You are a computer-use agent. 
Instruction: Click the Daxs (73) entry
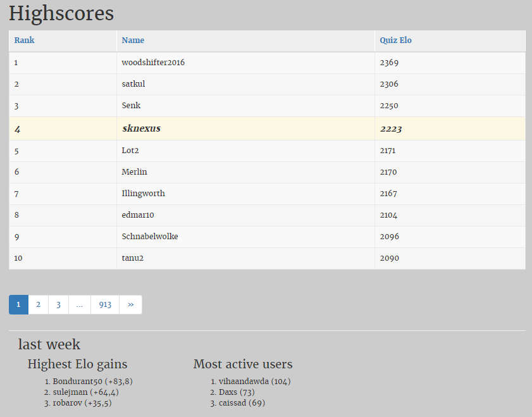[237, 392]
